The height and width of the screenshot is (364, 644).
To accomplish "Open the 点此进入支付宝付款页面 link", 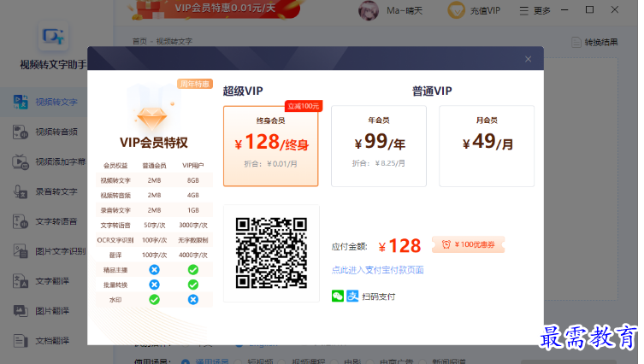I will (377, 270).
